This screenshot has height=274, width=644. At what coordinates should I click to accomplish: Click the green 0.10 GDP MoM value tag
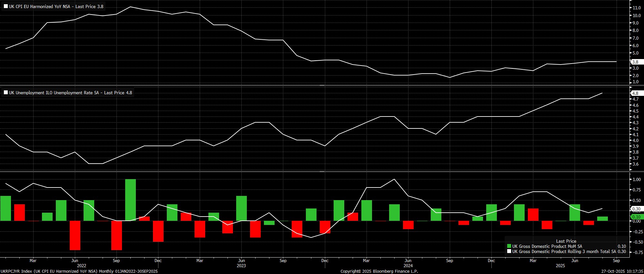(x=636, y=217)
